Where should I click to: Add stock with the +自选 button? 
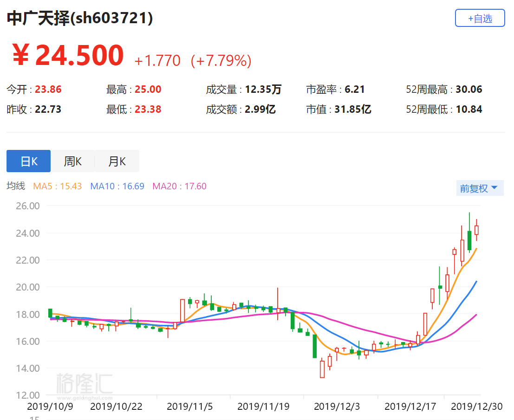point(480,18)
